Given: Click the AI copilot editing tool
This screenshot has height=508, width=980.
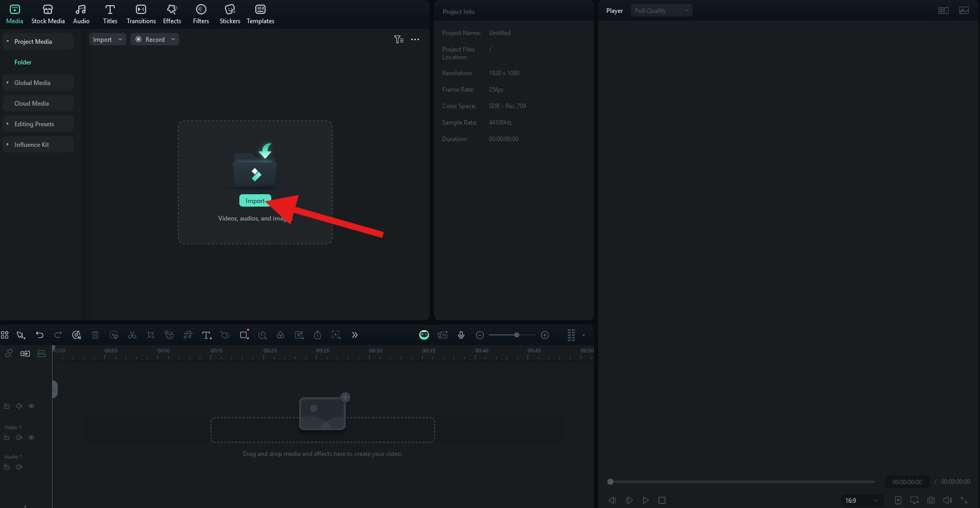Looking at the screenshot, I should point(77,335).
